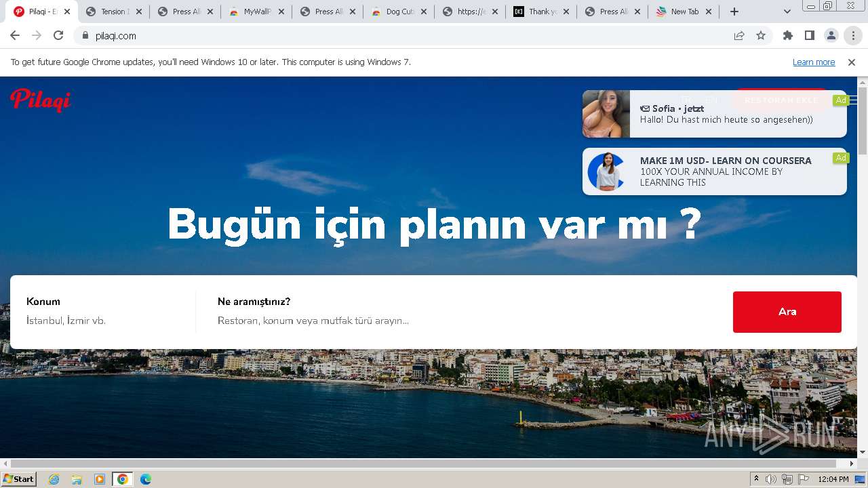
Task: Open Windows Explorer folder from taskbar
Action: tap(77, 479)
